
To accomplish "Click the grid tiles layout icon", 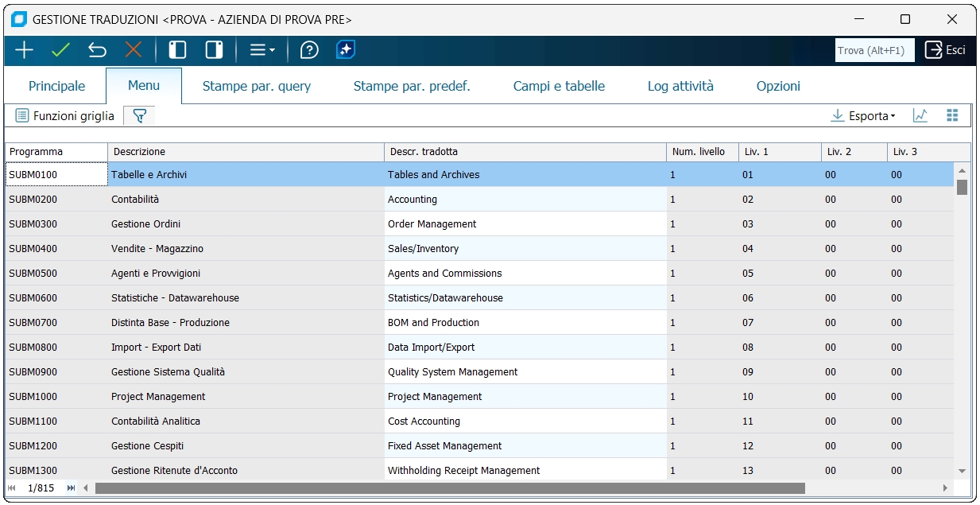I will [x=952, y=116].
